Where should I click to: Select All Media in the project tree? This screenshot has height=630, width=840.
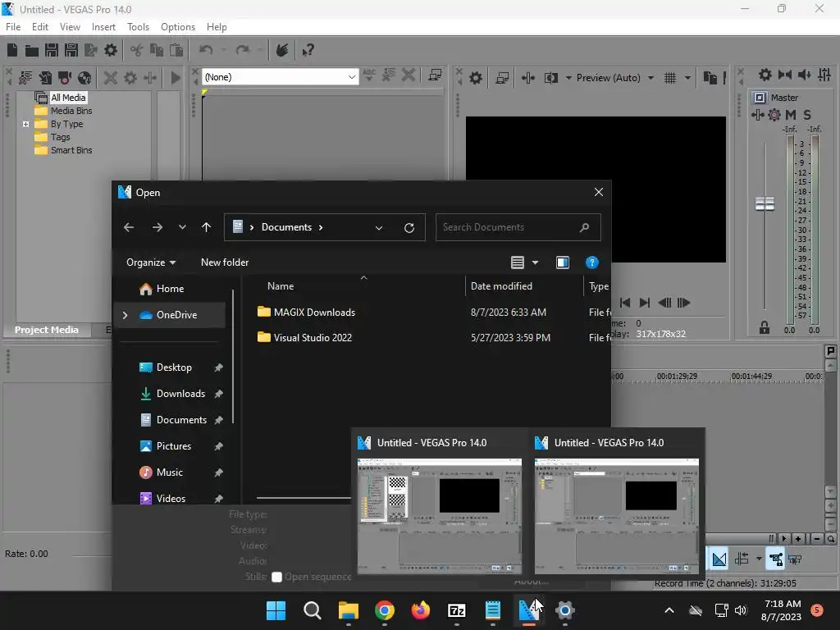click(68, 98)
